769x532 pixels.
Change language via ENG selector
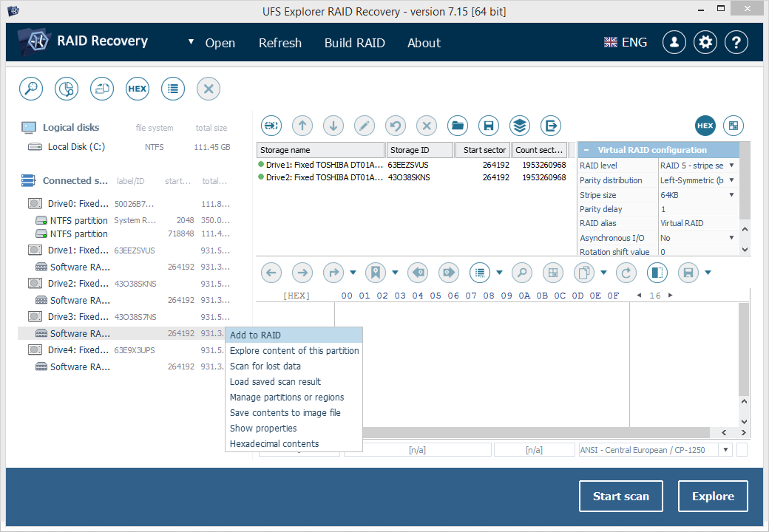626,43
